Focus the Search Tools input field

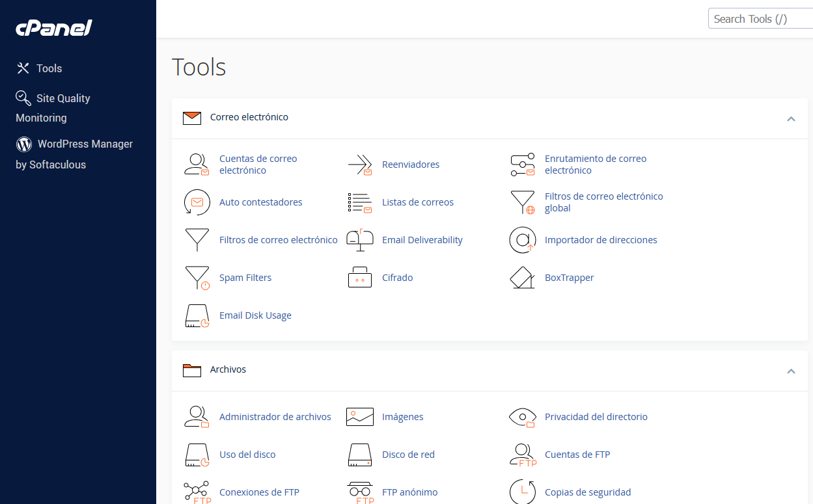point(759,19)
